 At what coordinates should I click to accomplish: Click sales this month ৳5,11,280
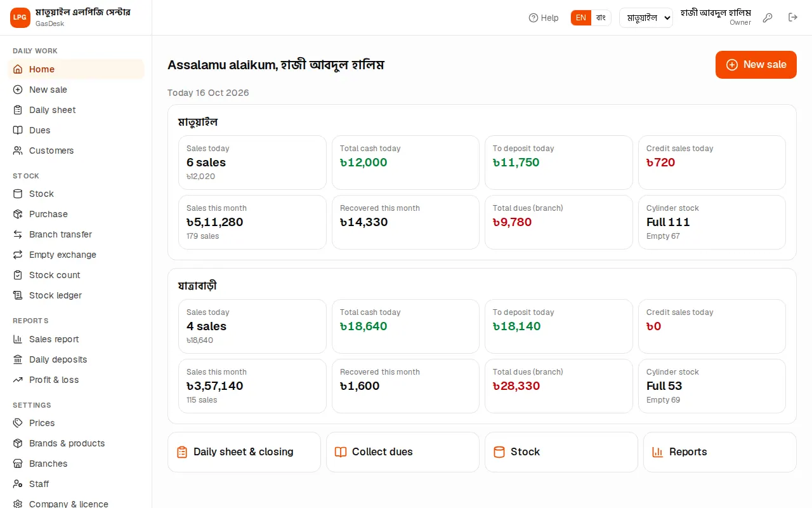(215, 222)
